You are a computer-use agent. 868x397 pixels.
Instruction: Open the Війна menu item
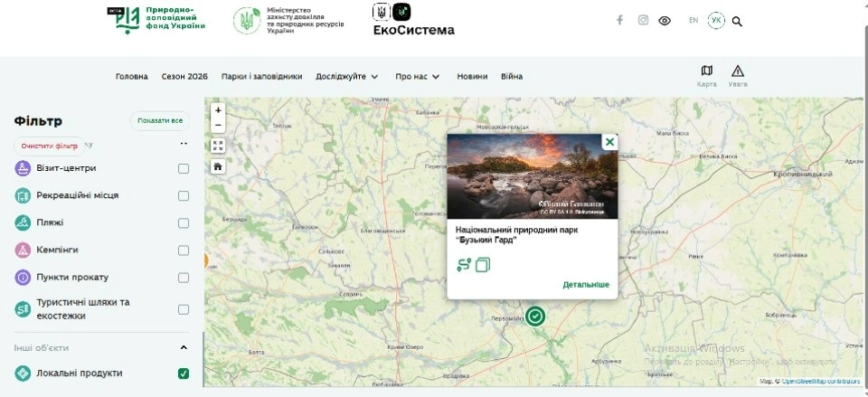pos(512,76)
